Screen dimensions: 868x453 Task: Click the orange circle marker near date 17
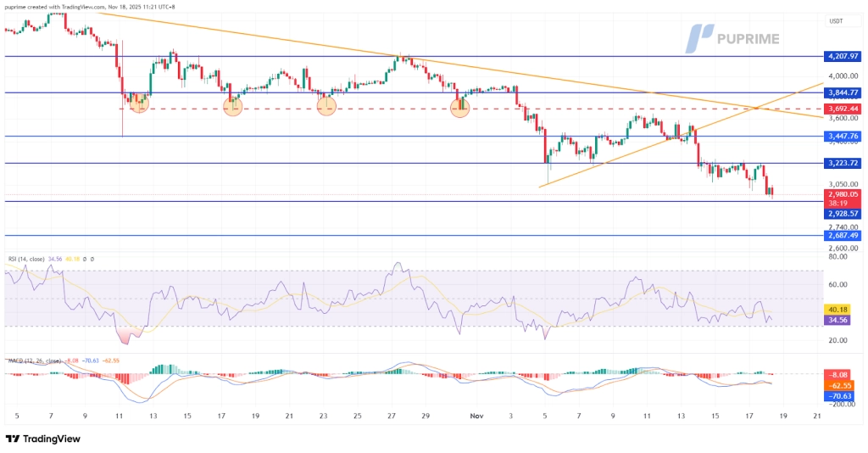(x=232, y=105)
